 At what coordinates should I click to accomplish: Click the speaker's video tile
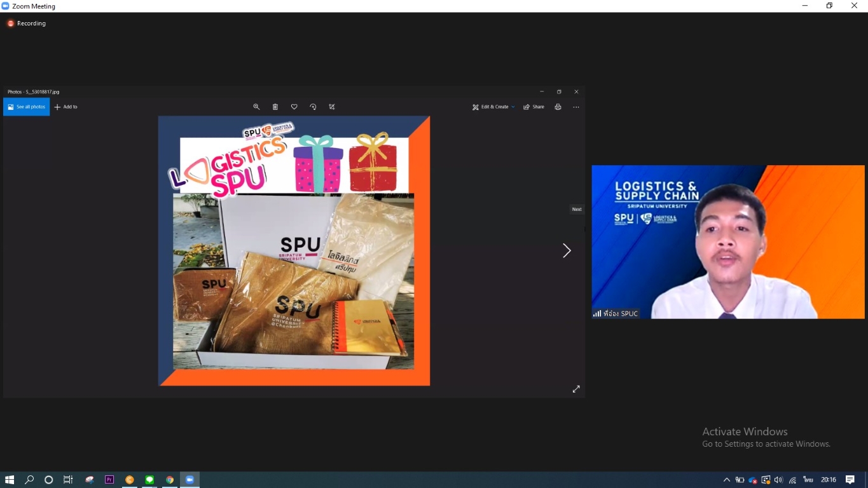click(x=728, y=241)
